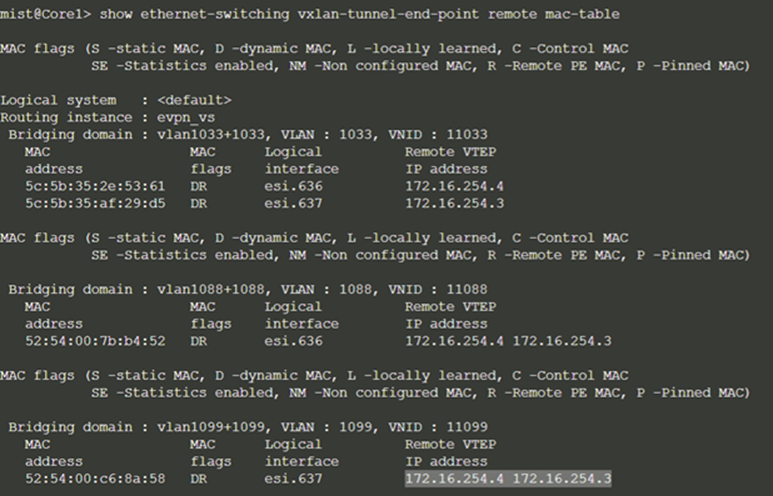
Task: Select MAC address 52:54:00:7b:b4:52
Action: click(95, 341)
